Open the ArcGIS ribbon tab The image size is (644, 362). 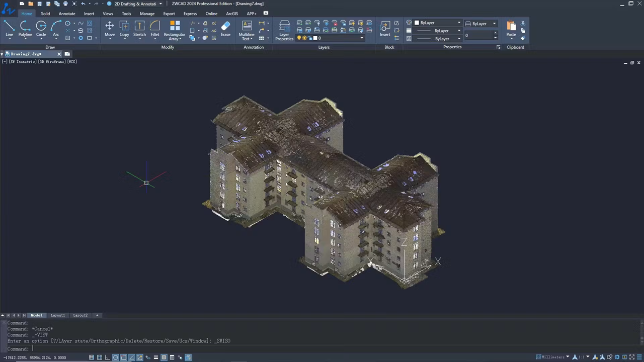pos(232,14)
